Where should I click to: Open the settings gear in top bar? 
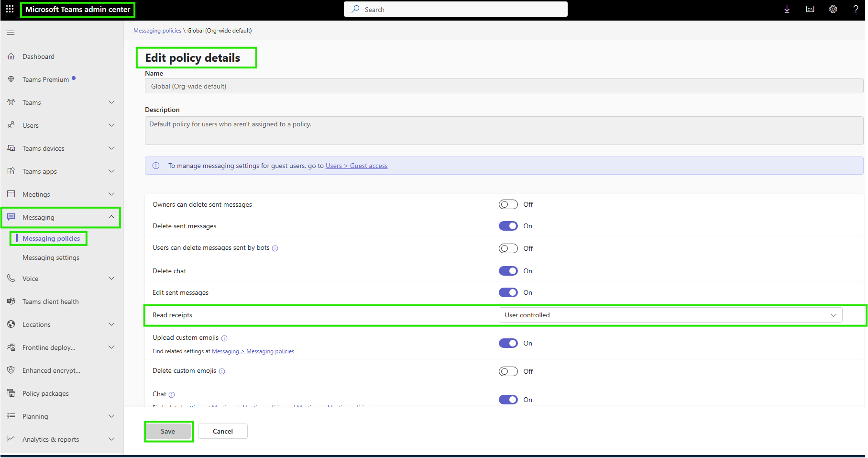point(833,9)
